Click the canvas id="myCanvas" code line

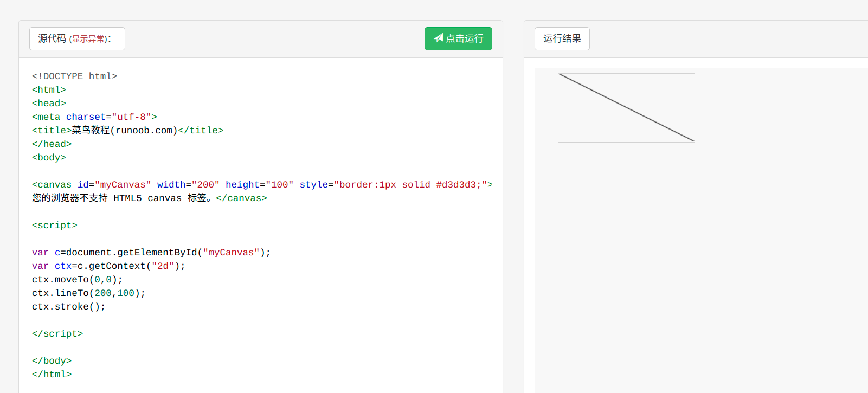point(262,185)
